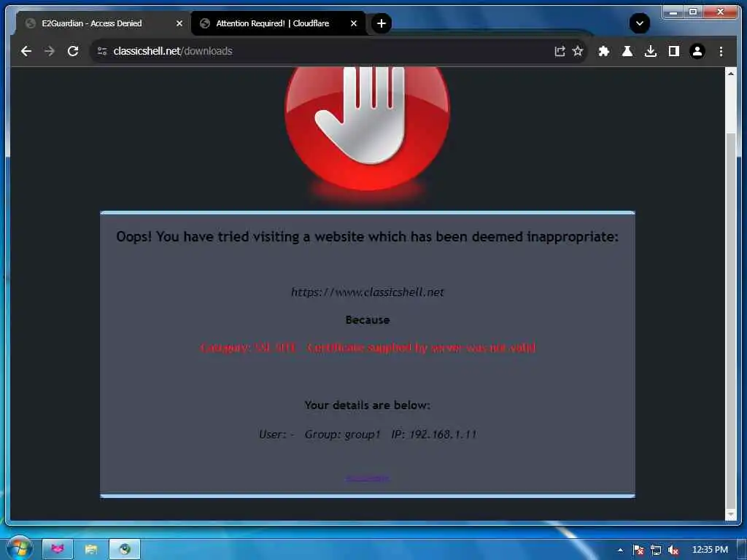Screen dimensions: 747x560
Task: Click the red certificate not valid message
Action: pos(368,348)
